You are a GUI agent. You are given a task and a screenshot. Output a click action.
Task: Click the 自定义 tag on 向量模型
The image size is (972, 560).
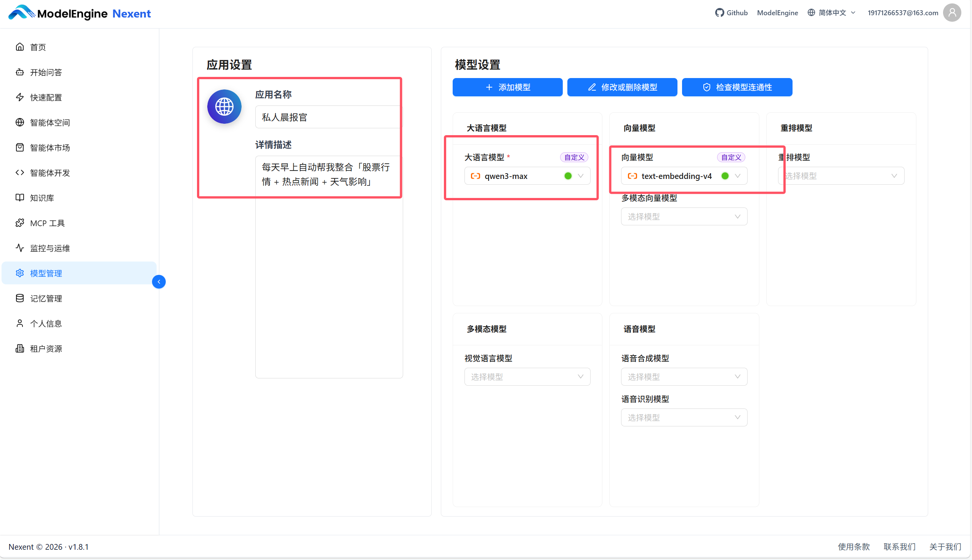coord(731,157)
